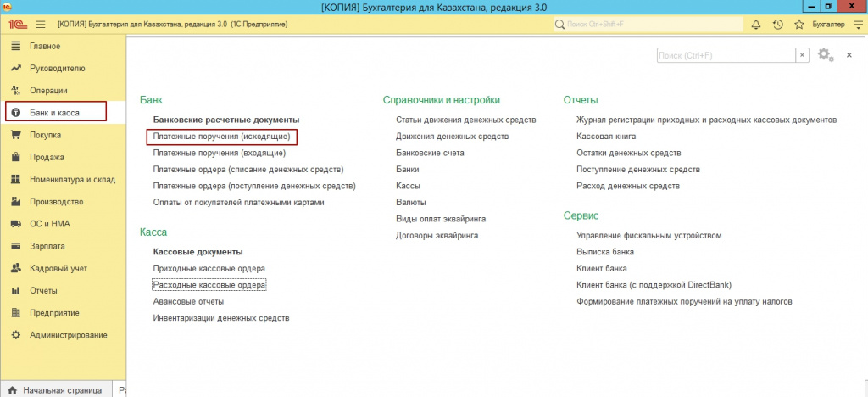Open Выписка банка service
The width and height of the screenshot is (868, 397).
[x=605, y=252]
